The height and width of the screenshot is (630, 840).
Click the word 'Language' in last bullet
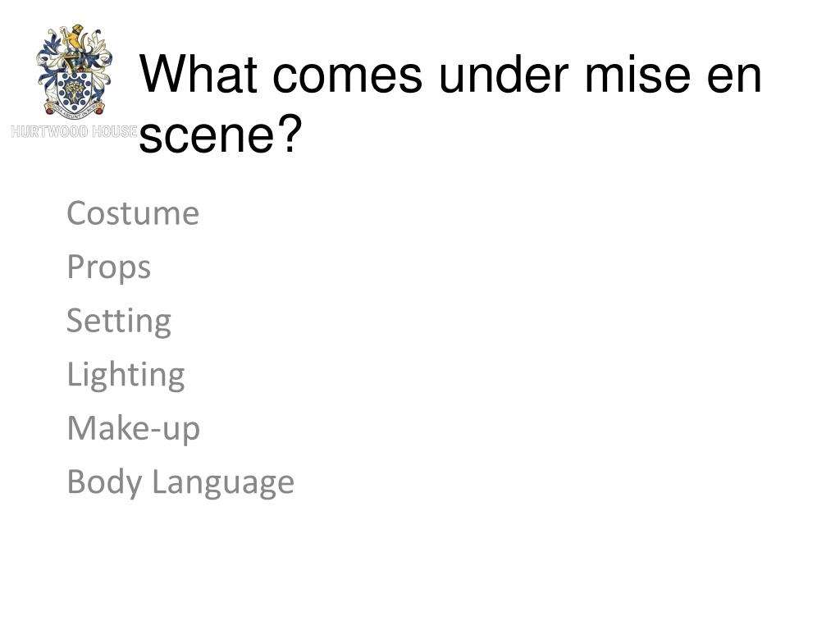[223, 482]
